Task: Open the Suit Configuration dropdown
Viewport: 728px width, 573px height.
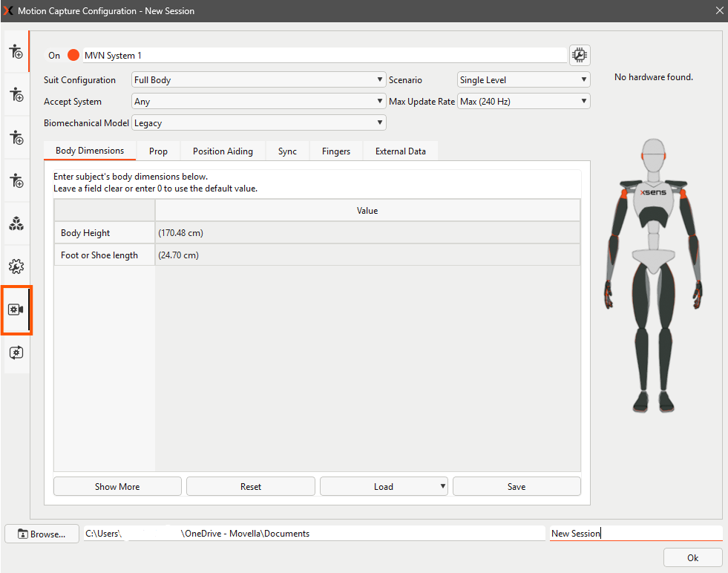Action: 258,80
